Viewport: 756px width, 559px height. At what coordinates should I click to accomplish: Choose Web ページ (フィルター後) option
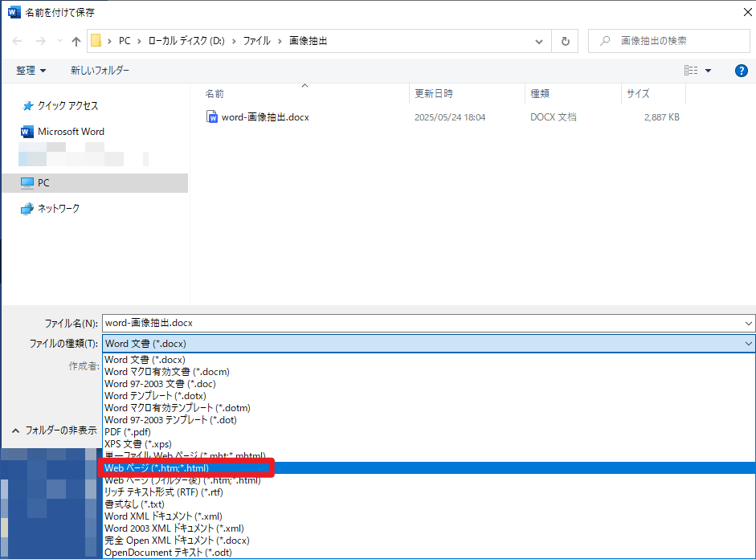(429, 480)
